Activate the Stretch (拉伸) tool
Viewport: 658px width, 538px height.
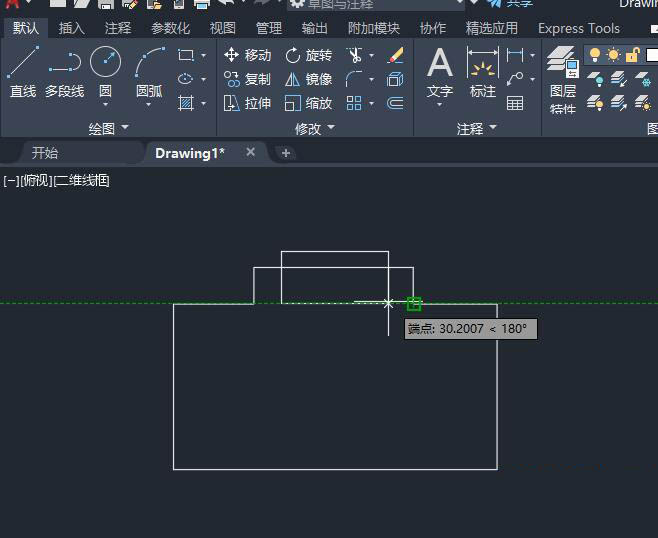point(248,103)
